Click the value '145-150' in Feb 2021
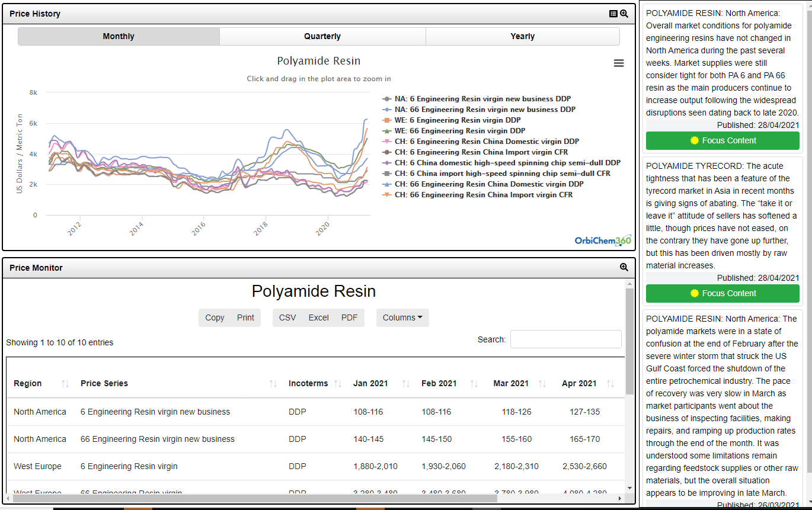This screenshot has height=510, width=812. (436, 439)
